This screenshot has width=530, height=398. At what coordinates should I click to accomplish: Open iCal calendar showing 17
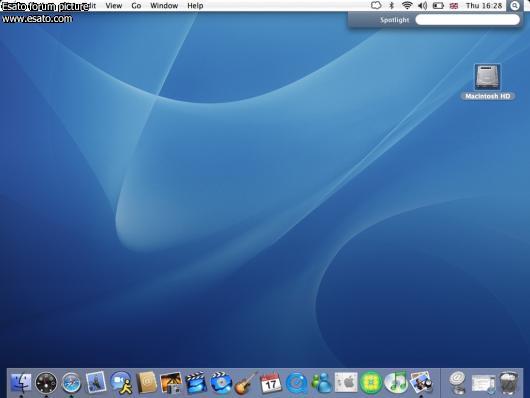coord(270,383)
